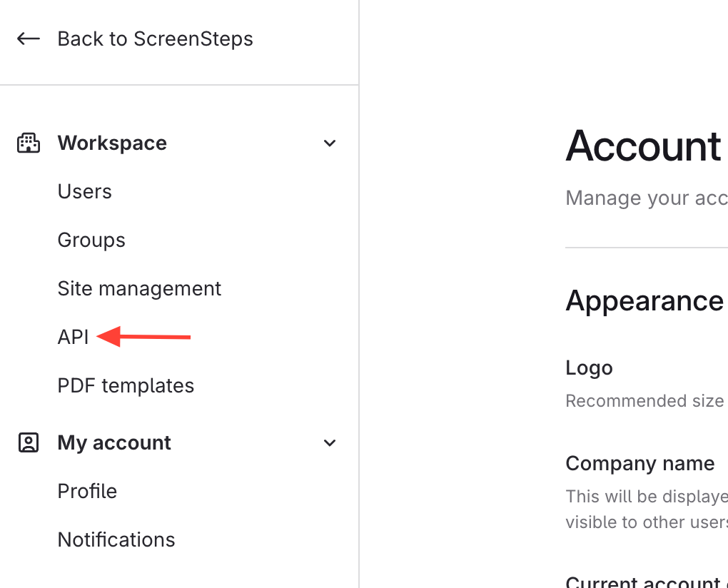Click the Account page heading

pos(644,146)
